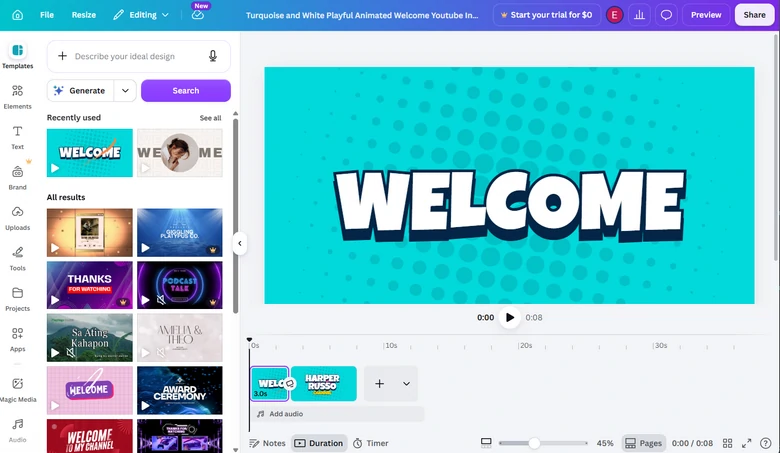Select the Giggling Platypus Co. template

coord(180,233)
